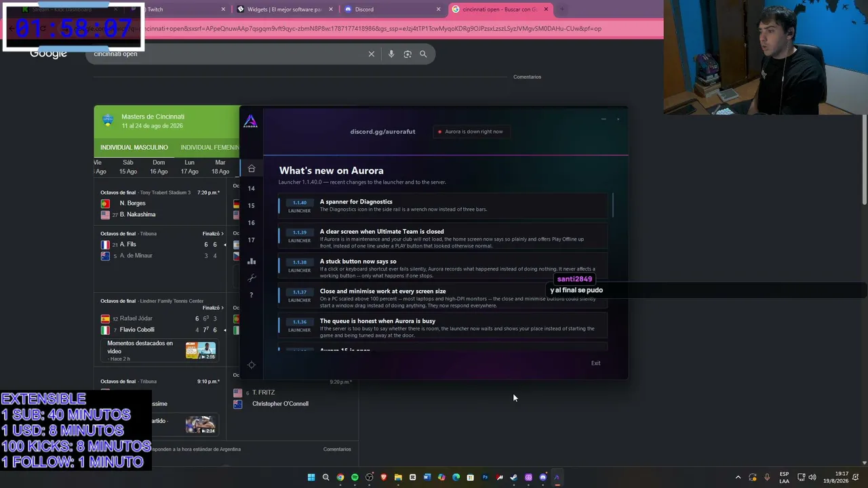Screen dimensions: 868x488
Task: Open the volume control in system tray
Action: coord(812,477)
